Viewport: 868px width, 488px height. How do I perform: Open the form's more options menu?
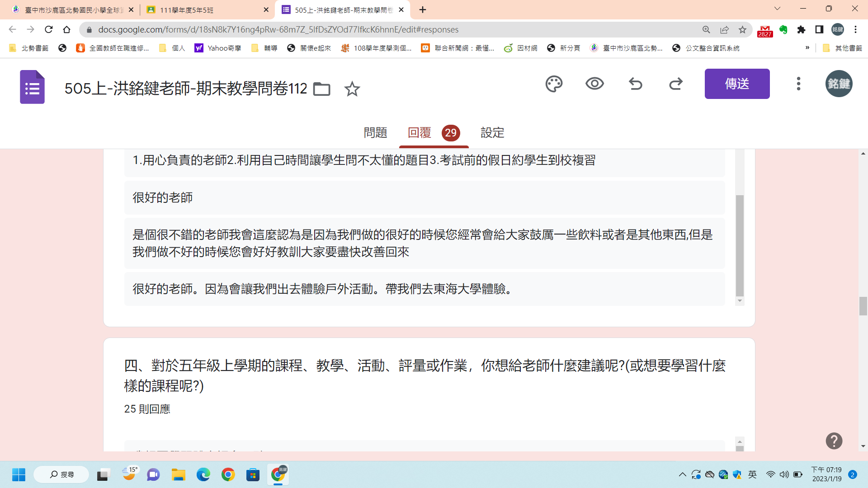[x=798, y=84]
